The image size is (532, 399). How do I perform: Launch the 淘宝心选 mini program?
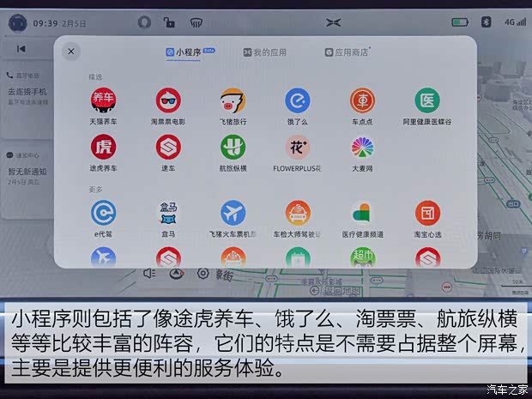tap(427, 213)
